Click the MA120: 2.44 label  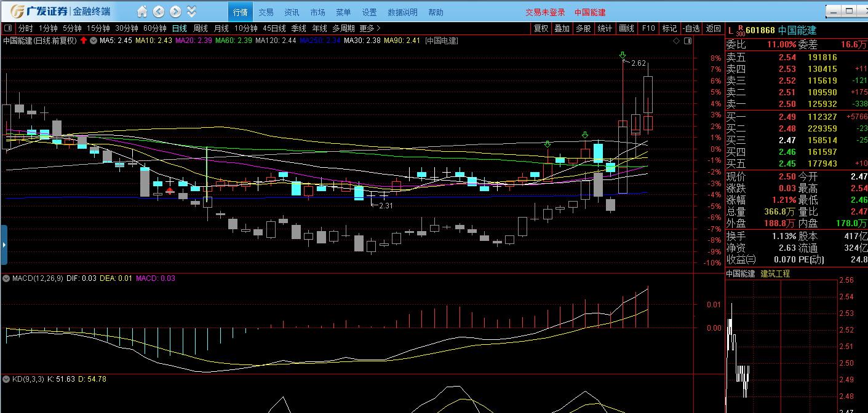276,41
